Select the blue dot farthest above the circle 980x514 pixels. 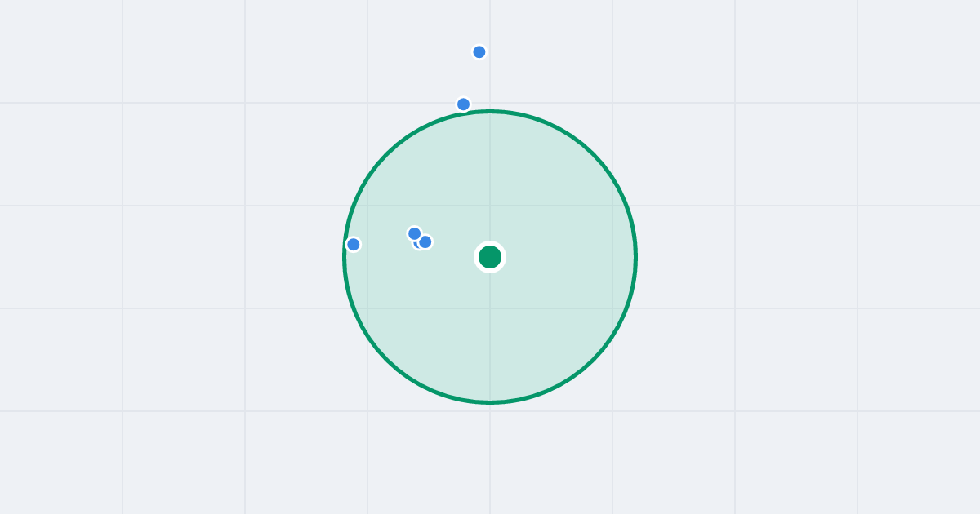479,52
